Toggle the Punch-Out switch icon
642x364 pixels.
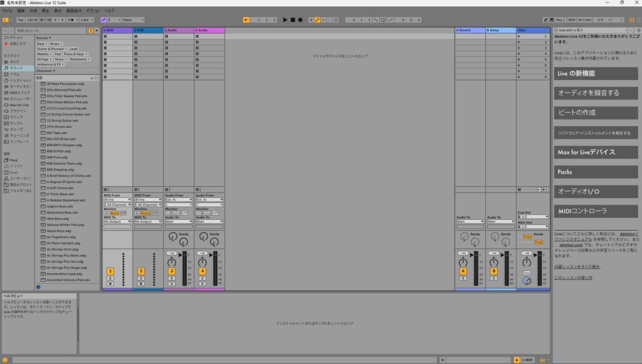pyautogui.click(x=391, y=19)
